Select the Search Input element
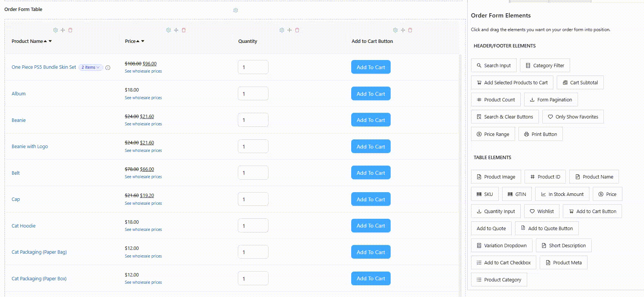The height and width of the screenshot is (297, 644). point(494,65)
